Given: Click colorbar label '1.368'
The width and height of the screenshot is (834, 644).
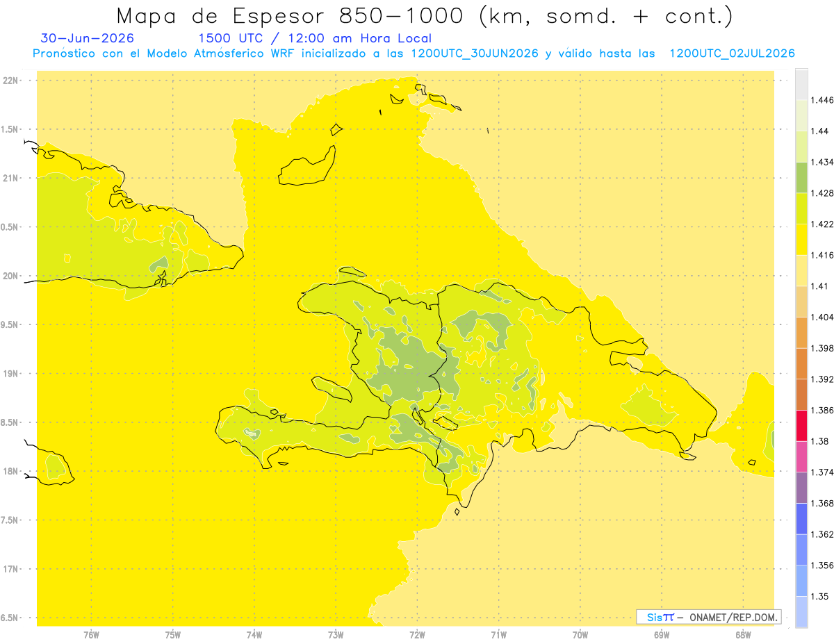Looking at the screenshot, I should (822, 503).
